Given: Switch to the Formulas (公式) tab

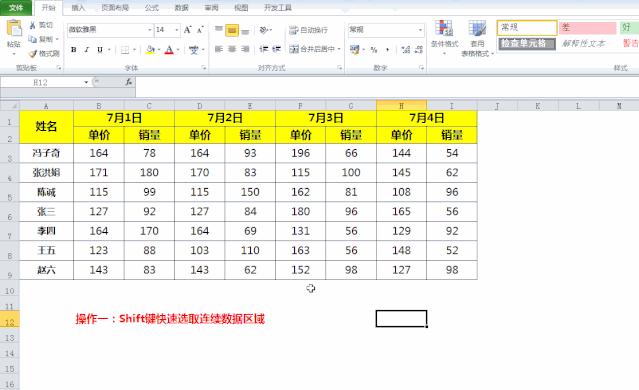Looking at the screenshot, I should (152, 7).
